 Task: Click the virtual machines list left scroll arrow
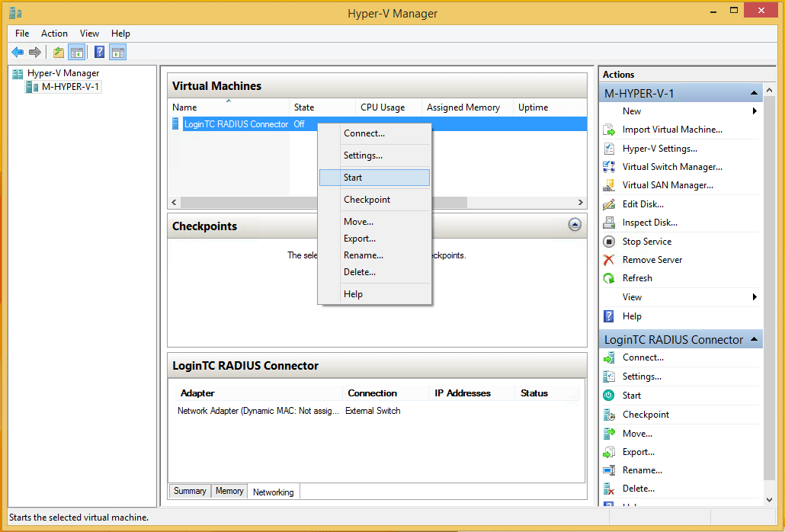[x=175, y=202]
